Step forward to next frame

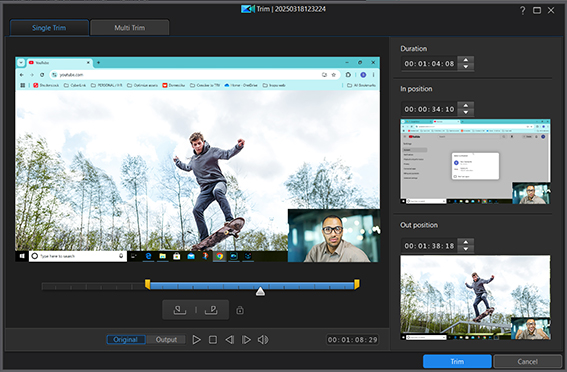click(x=246, y=339)
